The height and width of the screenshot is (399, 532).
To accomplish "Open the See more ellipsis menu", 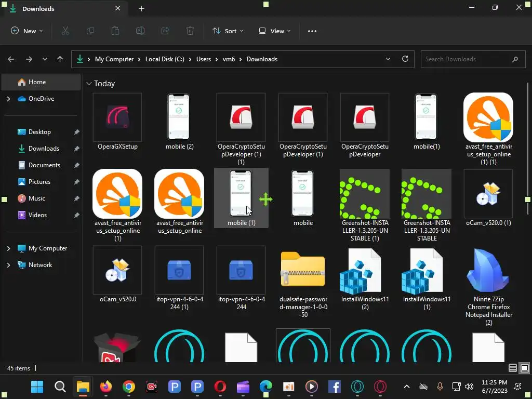I will tap(312, 31).
